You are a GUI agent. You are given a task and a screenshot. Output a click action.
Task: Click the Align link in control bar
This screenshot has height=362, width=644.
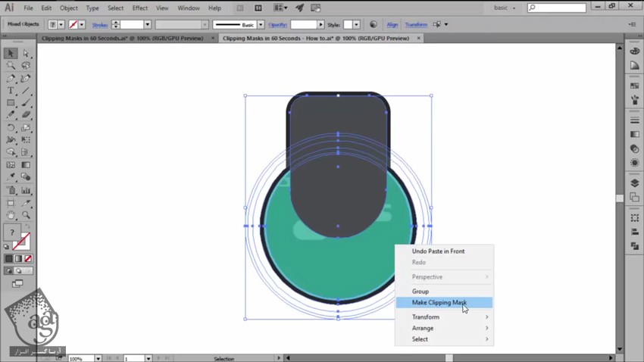pyautogui.click(x=392, y=24)
